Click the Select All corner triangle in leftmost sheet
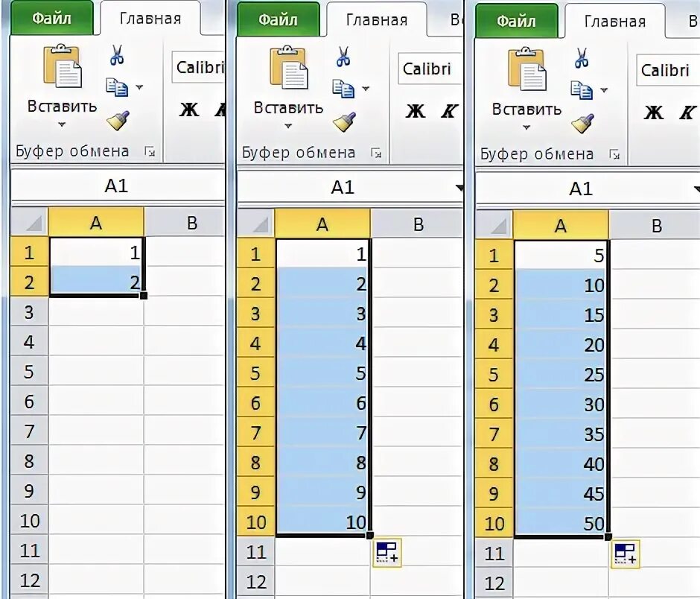This screenshot has height=599, width=700. coord(31,223)
